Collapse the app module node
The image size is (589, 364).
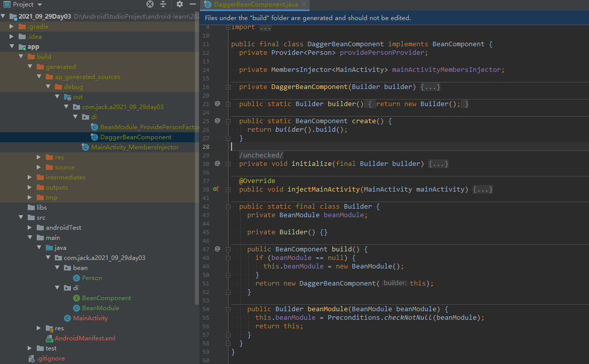tap(12, 47)
